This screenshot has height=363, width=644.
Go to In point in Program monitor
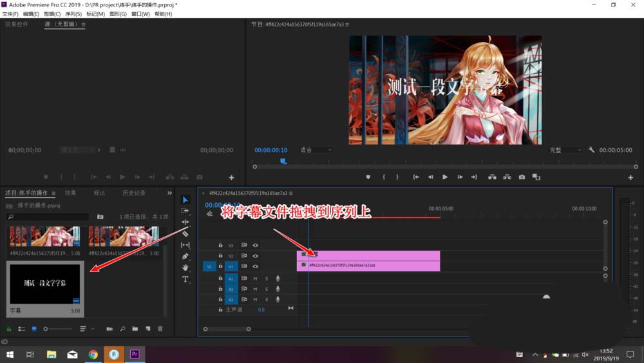pyautogui.click(x=416, y=177)
